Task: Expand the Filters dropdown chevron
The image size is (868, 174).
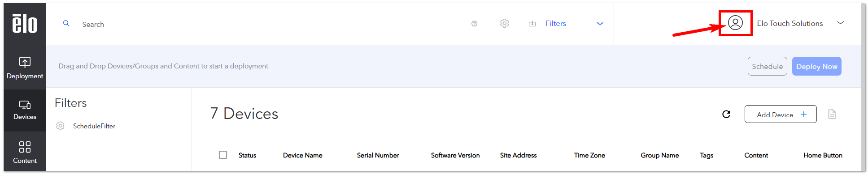Action: [x=600, y=24]
